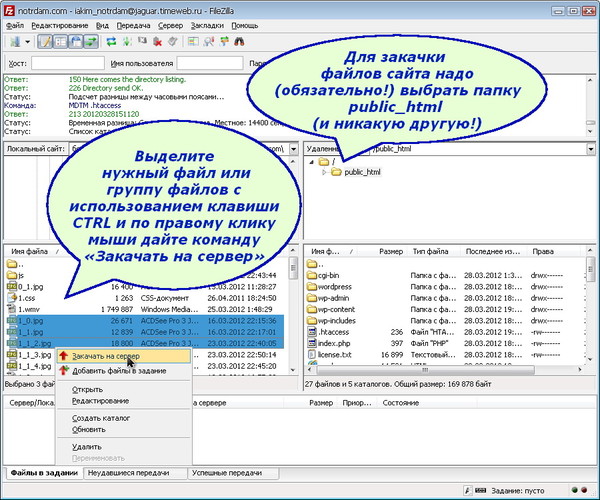Open the local site path dropdown

point(293,149)
